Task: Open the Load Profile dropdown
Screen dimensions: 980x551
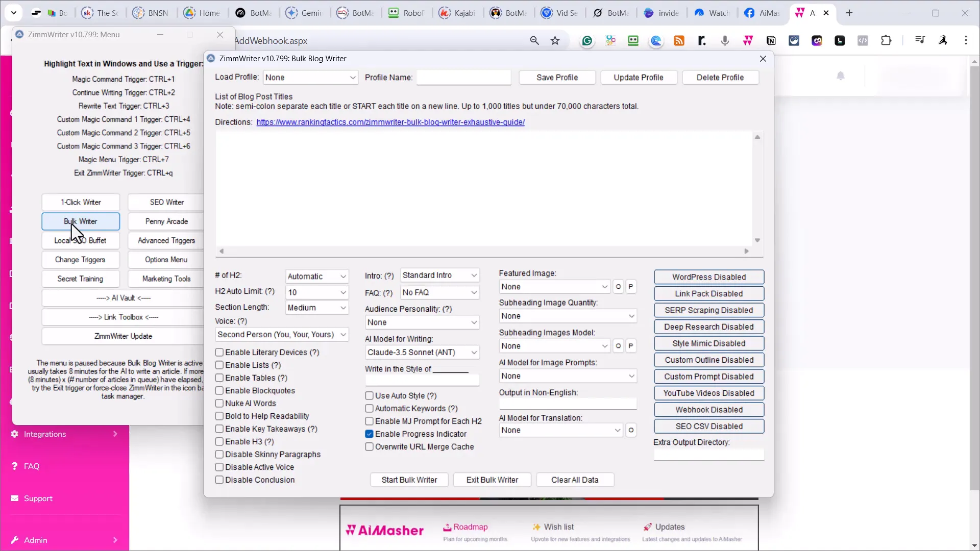Action: tap(310, 78)
